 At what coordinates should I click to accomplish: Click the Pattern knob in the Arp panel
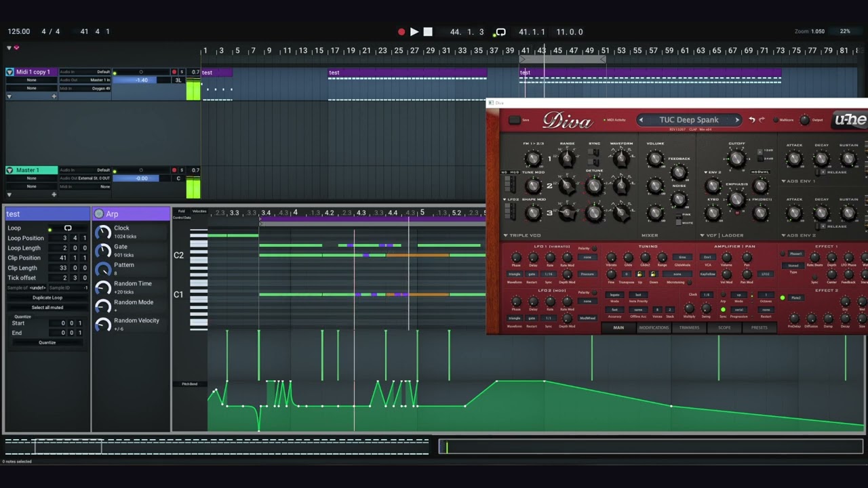[104, 267]
